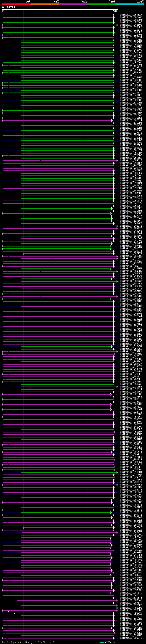Select the UniRef100_Q8P0E3 label
The image size is (146, 644).
tap(131, 274)
